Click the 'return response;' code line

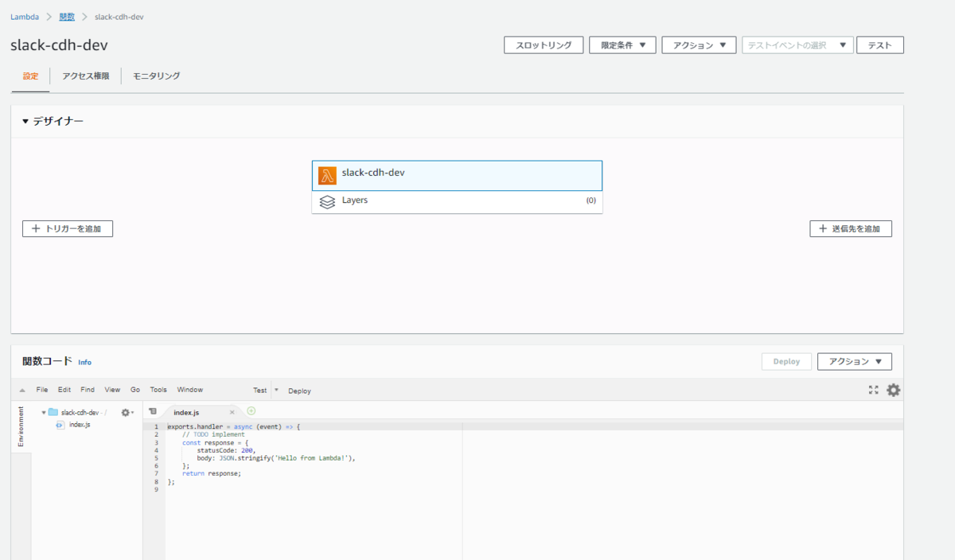pos(211,474)
